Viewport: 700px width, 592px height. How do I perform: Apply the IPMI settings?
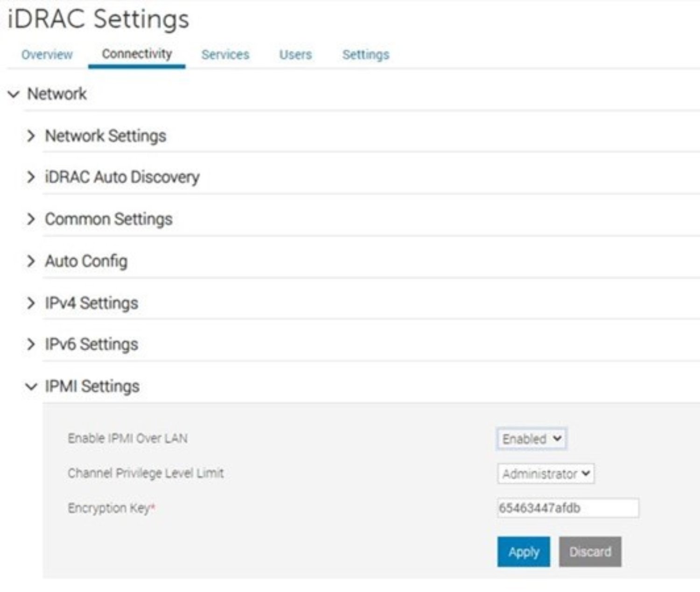(x=524, y=552)
